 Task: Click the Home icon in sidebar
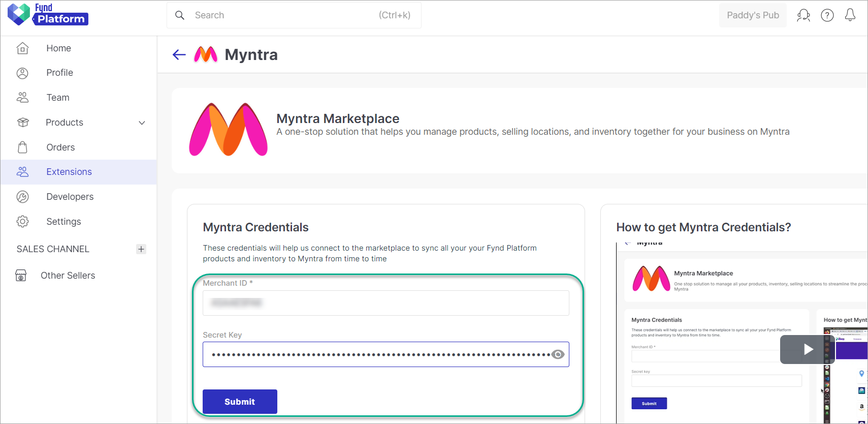tap(22, 48)
